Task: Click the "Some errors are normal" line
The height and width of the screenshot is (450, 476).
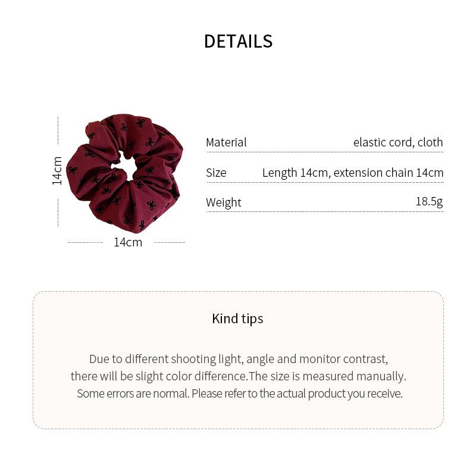Action: [240, 393]
